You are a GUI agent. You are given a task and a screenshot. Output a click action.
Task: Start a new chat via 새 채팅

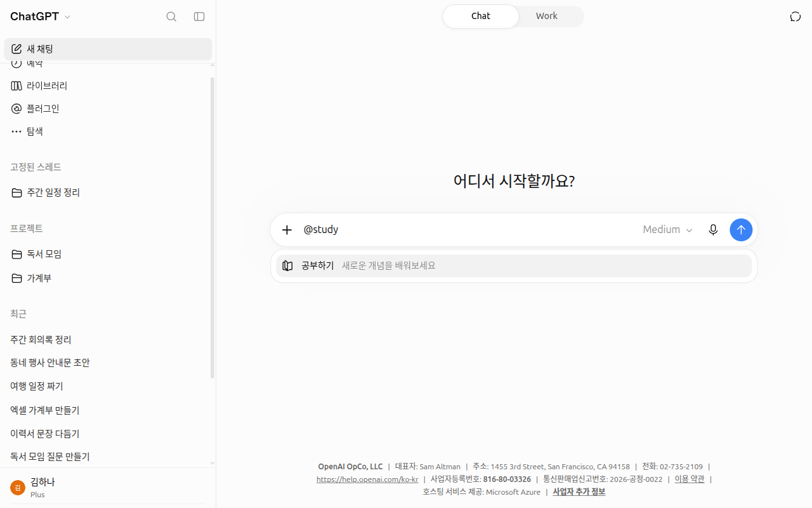pyautogui.click(x=108, y=49)
